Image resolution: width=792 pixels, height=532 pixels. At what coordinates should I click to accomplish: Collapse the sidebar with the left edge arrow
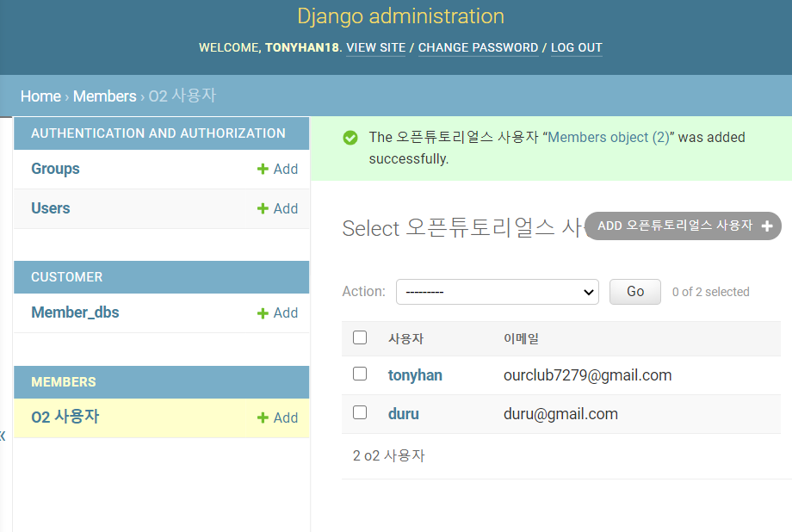pyautogui.click(x=3, y=436)
